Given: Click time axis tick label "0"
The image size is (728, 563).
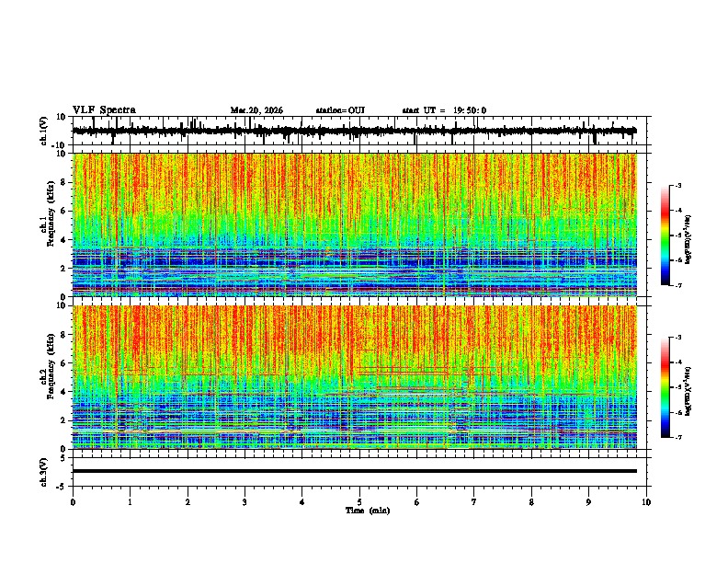Looking at the screenshot, I should tap(73, 502).
